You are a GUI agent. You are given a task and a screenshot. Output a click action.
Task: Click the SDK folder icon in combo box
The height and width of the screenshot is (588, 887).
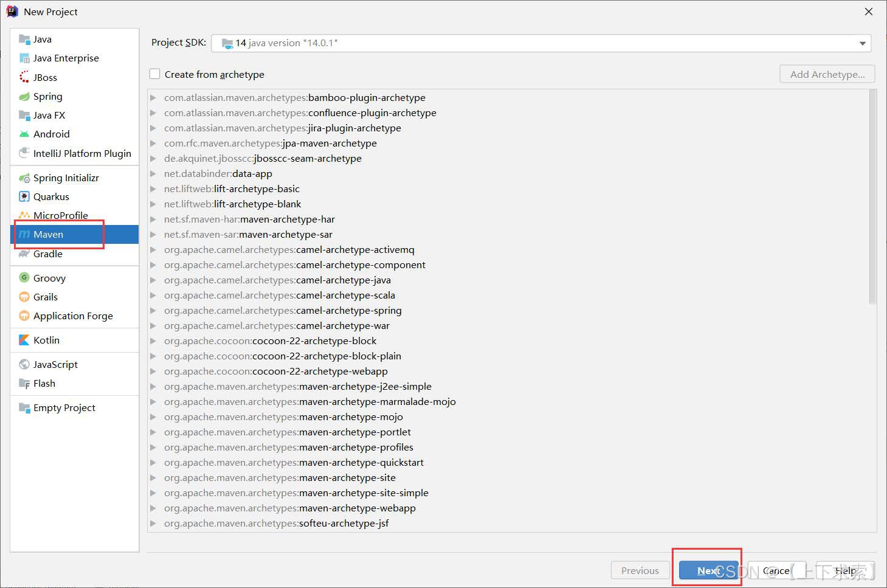point(227,43)
